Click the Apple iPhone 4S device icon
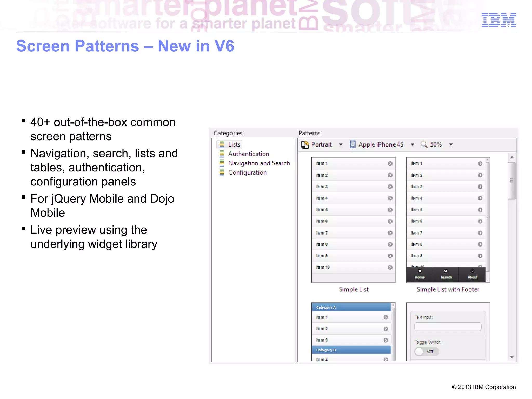This screenshot has width=532, height=399. click(x=353, y=144)
